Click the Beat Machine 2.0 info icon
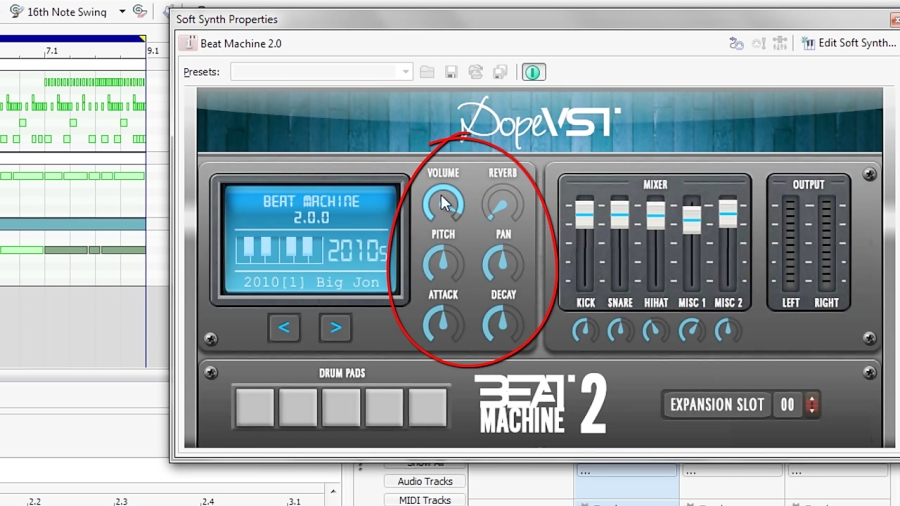The height and width of the screenshot is (506, 900). (188, 43)
